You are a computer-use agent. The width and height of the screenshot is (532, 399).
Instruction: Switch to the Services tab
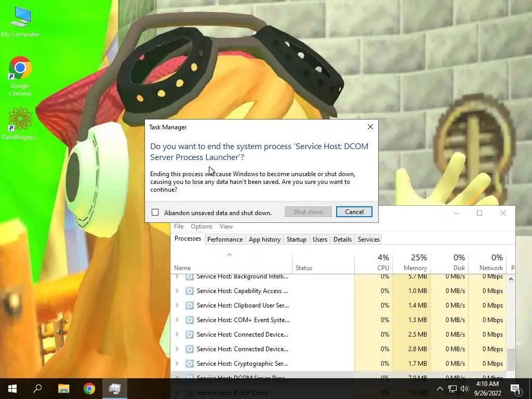369,239
